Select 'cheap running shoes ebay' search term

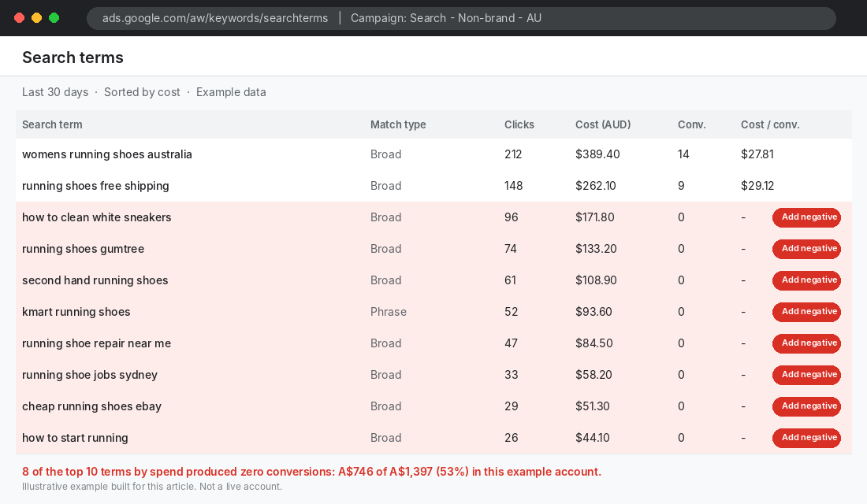coord(91,406)
